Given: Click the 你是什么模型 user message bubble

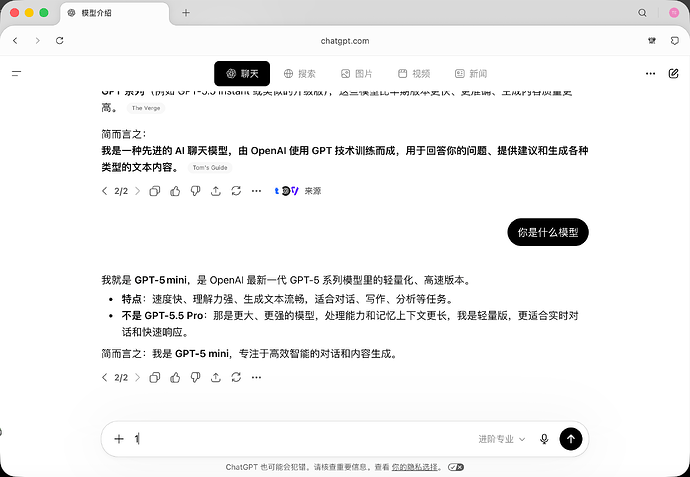Looking at the screenshot, I should 548,232.
